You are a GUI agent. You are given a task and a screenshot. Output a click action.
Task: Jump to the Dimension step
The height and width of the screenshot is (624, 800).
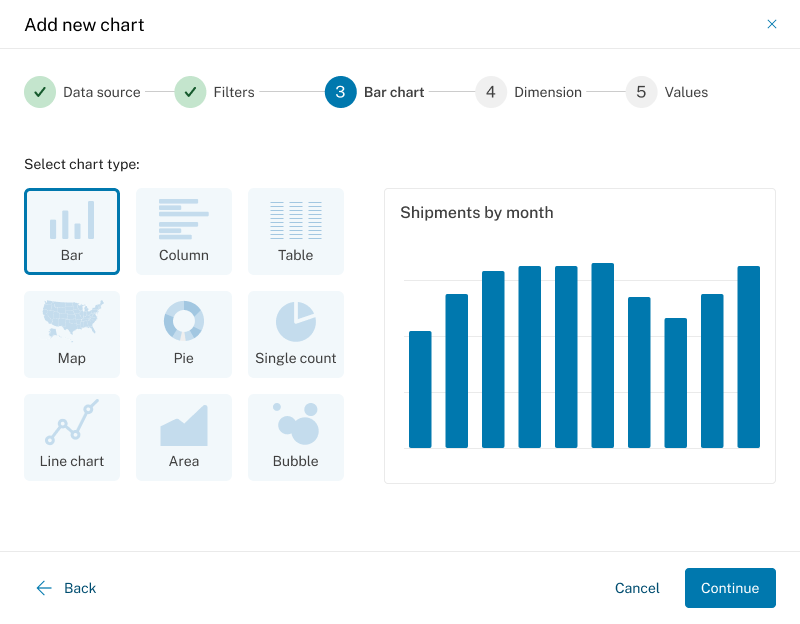click(530, 92)
